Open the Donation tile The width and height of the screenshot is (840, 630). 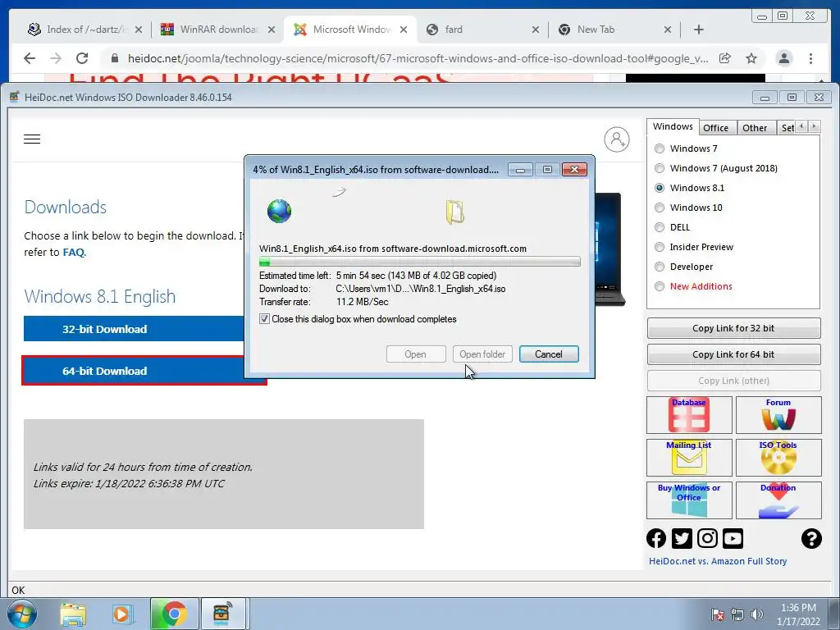778,500
